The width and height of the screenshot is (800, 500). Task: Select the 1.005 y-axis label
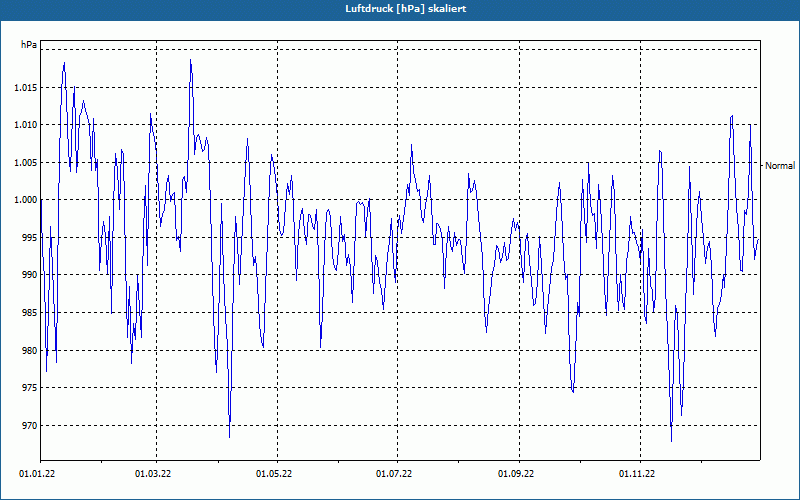pyautogui.click(x=26, y=163)
